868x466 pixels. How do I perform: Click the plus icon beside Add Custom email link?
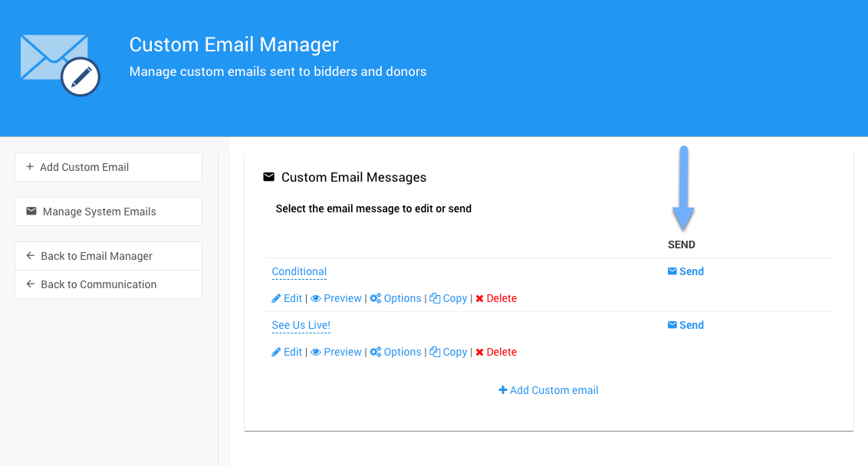[503, 390]
